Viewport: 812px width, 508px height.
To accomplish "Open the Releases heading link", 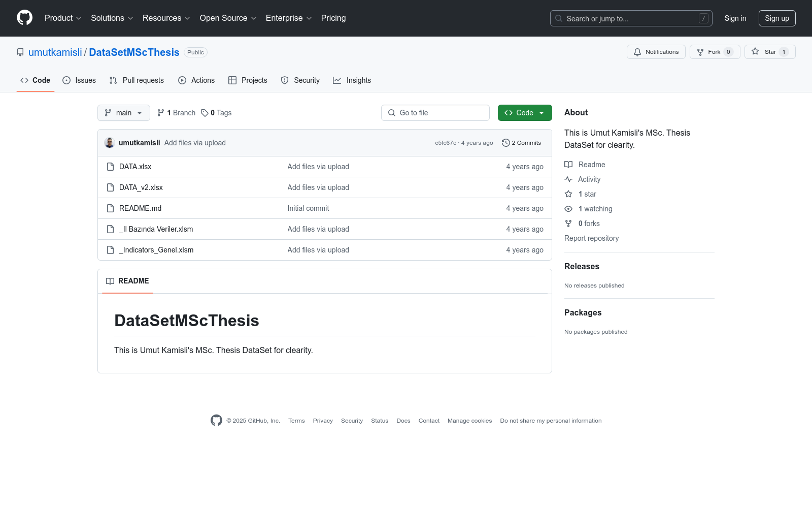I will point(582,267).
